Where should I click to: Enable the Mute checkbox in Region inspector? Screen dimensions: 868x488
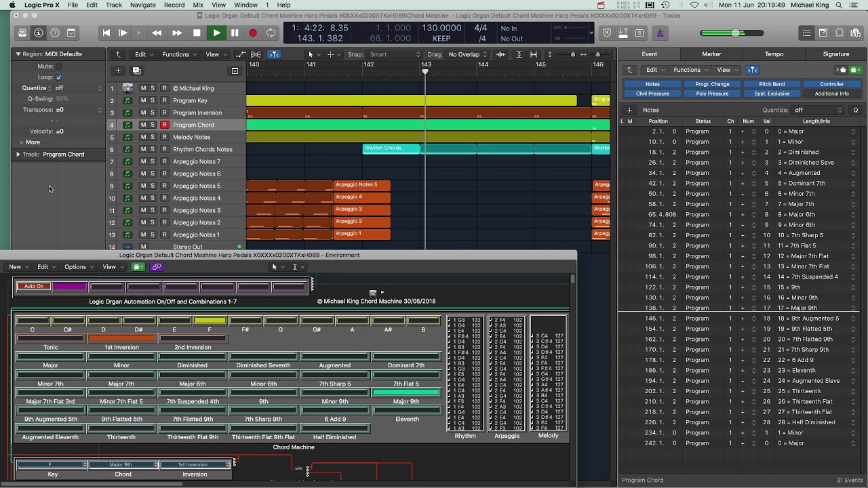pos(59,66)
